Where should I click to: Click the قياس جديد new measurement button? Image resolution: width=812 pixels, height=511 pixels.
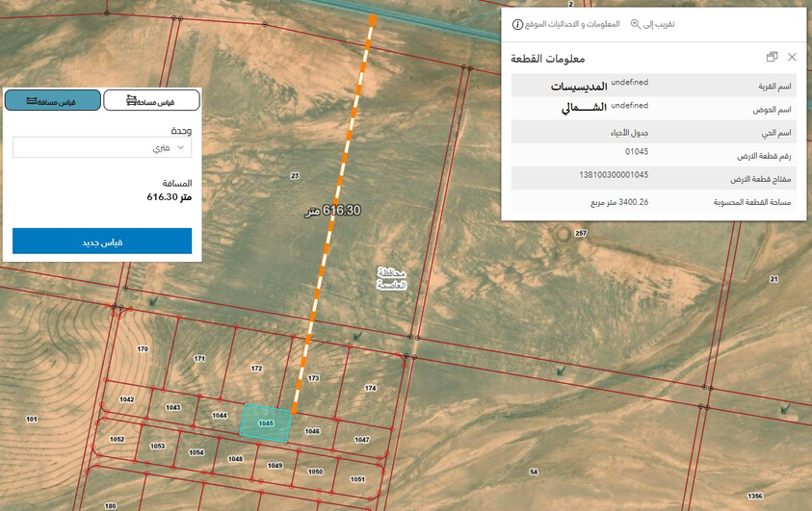102,242
